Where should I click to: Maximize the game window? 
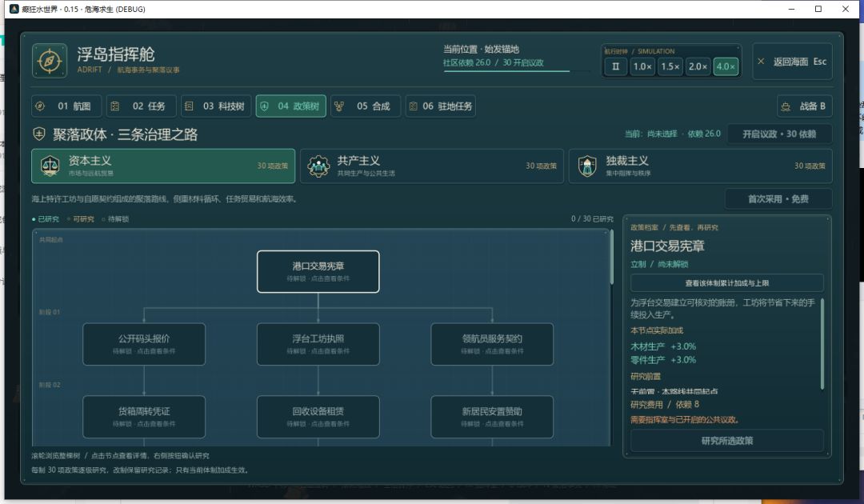(x=818, y=9)
